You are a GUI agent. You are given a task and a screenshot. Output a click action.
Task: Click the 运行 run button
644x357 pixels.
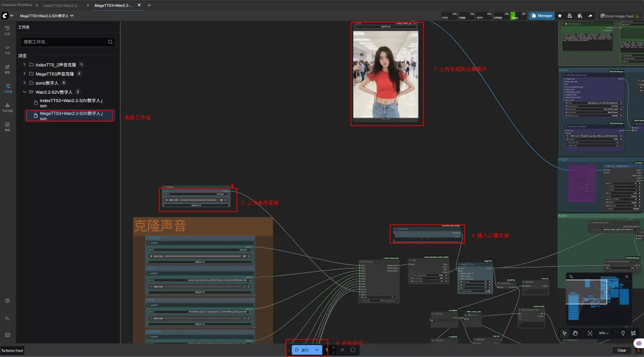tap(302, 350)
